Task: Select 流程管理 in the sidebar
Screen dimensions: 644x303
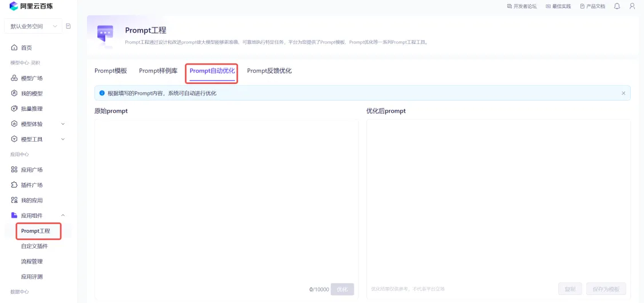Action: click(x=31, y=261)
